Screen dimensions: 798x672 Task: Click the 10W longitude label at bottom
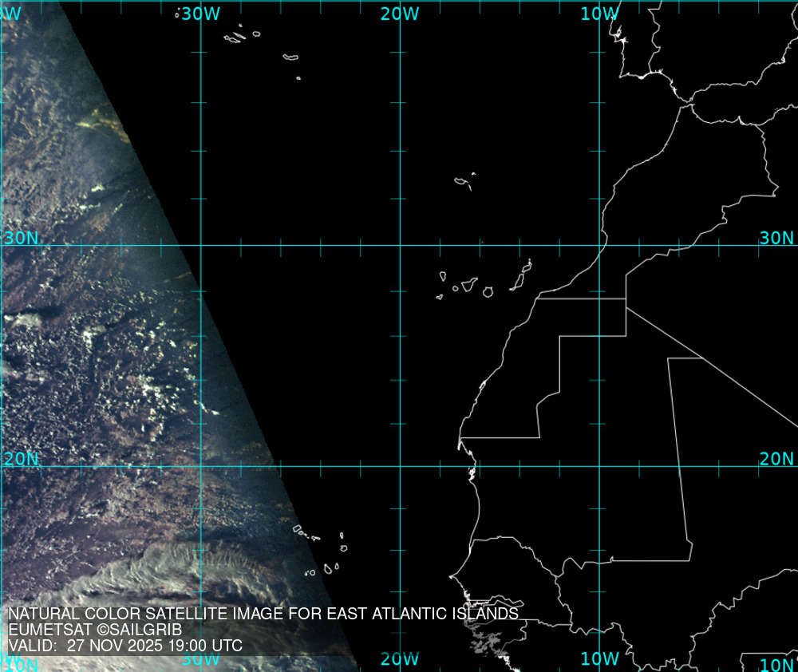[599, 659]
